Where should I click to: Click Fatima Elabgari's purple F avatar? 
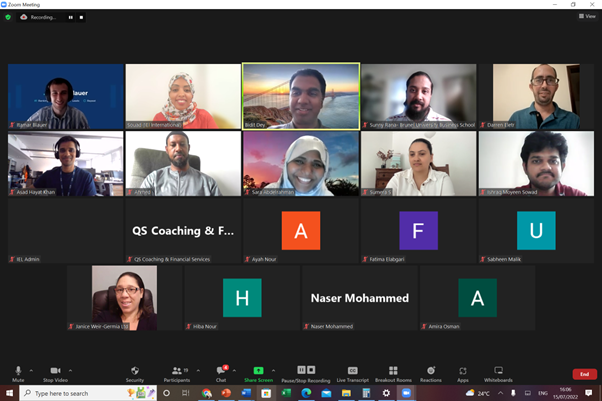click(x=418, y=231)
